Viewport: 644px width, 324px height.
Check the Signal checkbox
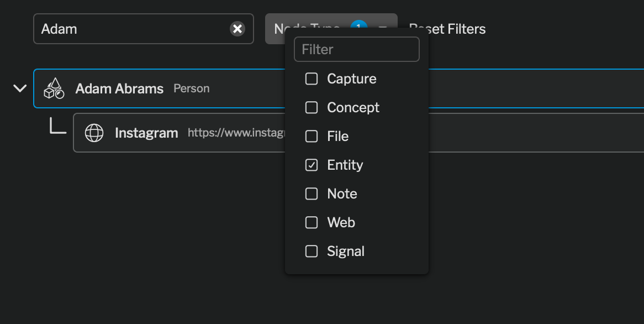[312, 251]
